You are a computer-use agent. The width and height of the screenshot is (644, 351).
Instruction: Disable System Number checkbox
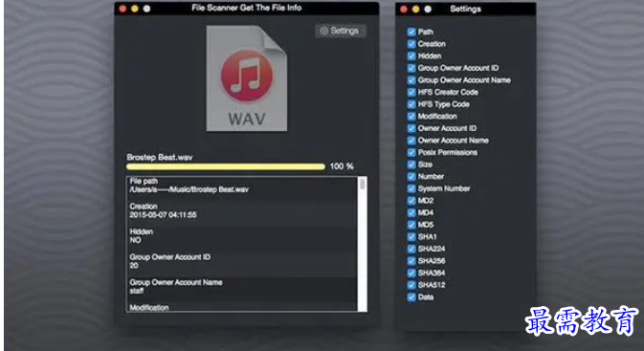click(411, 188)
